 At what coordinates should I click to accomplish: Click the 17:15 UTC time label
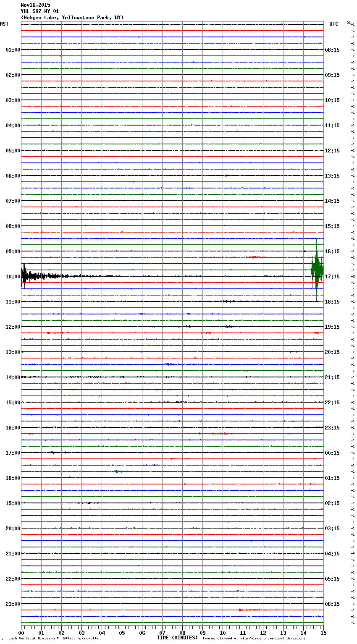[332, 277]
